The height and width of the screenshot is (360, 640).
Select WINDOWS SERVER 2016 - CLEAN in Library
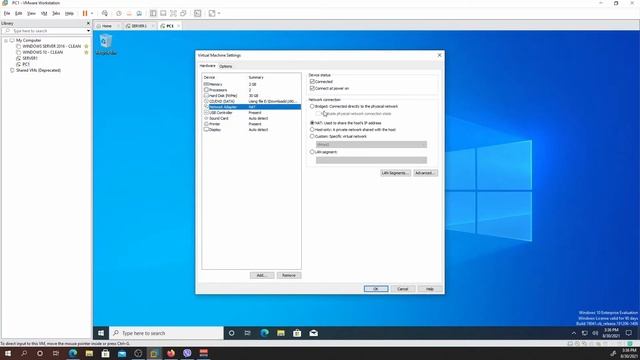(51, 47)
